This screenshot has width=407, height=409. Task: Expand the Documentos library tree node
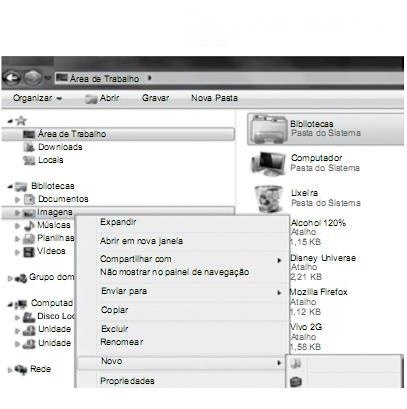click(18, 200)
